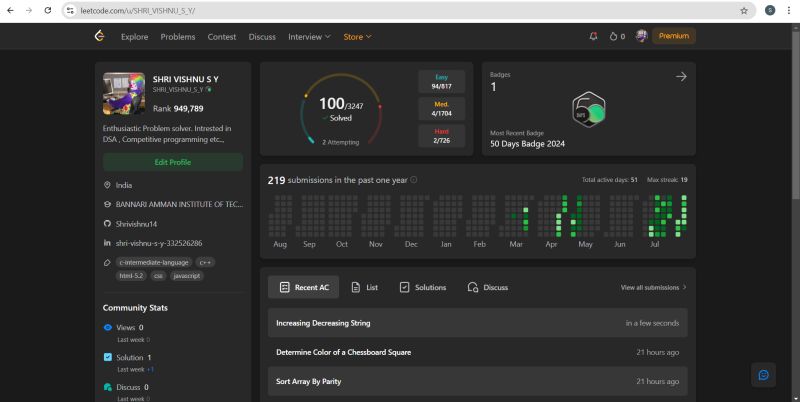Switch to the Solutions tab
This screenshot has width=800, height=402.
tap(422, 287)
